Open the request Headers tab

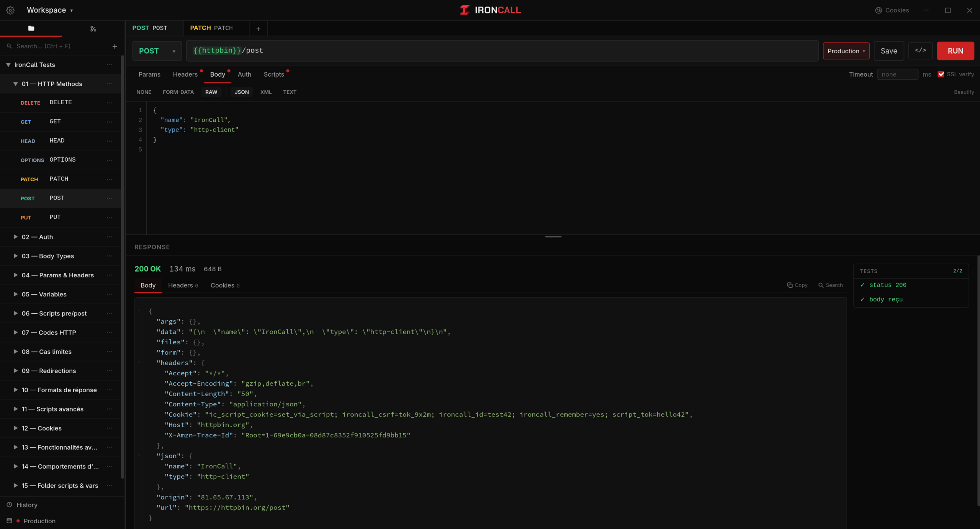click(185, 74)
